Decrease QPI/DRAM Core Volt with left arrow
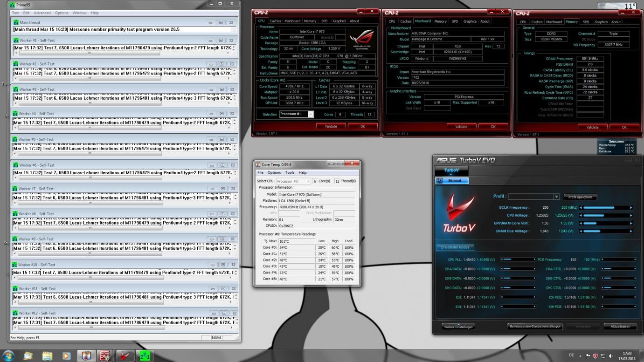The height and width of the screenshot is (362, 644). 581,223
